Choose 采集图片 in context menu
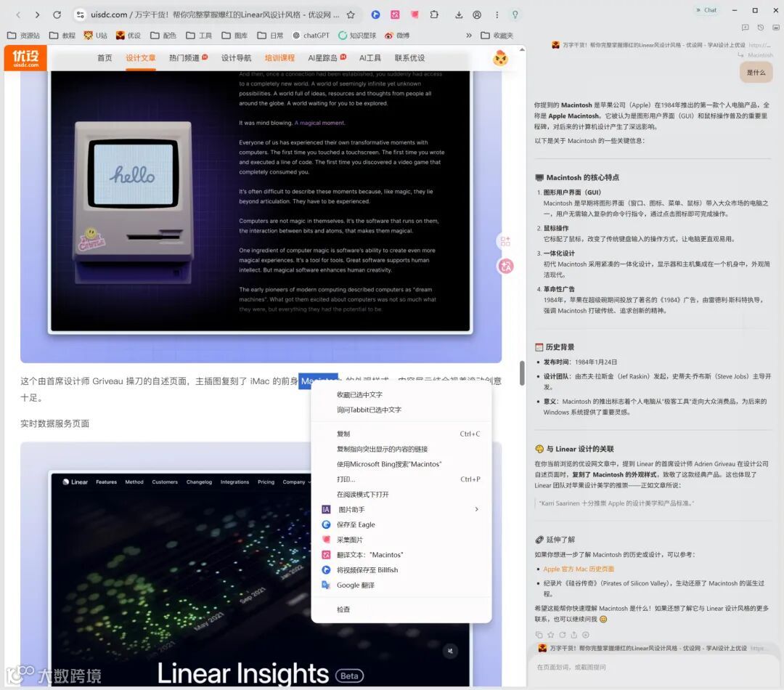The height and width of the screenshot is (690, 784). [x=401, y=540]
